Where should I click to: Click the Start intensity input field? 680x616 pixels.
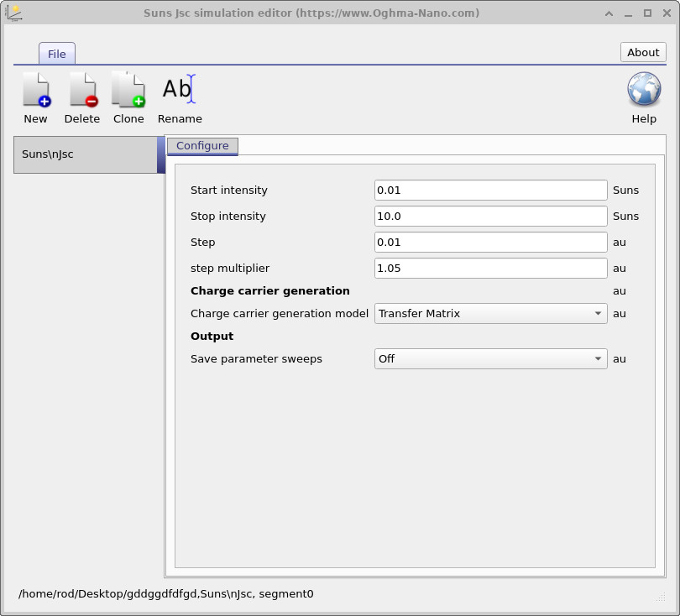pos(490,191)
